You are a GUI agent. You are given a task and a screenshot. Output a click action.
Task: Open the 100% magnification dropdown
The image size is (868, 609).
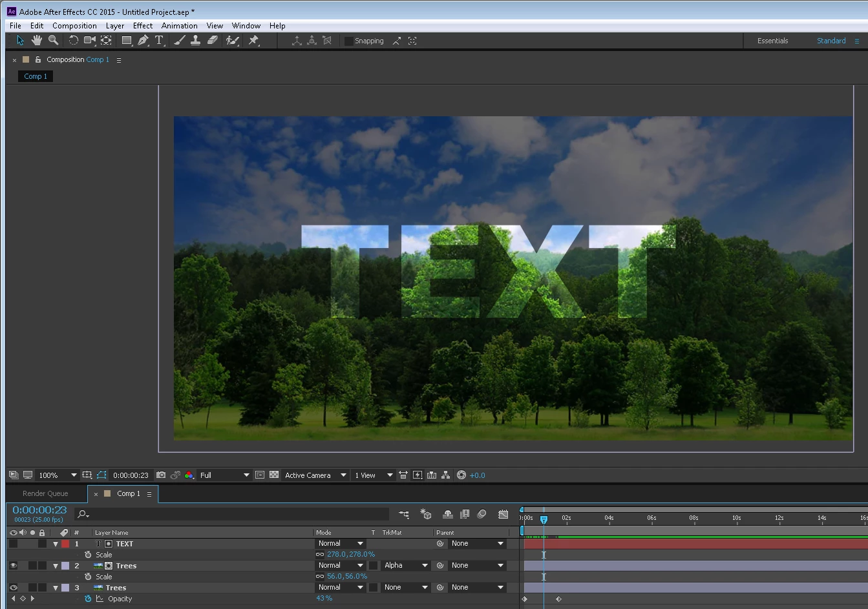pyautogui.click(x=57, y=475)
